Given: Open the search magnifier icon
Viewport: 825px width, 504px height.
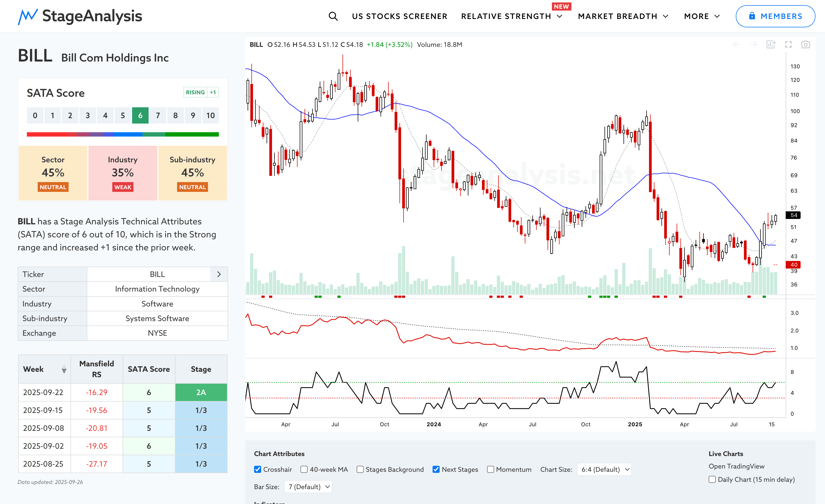Looking at the screenshot, I should pos(333,16).
